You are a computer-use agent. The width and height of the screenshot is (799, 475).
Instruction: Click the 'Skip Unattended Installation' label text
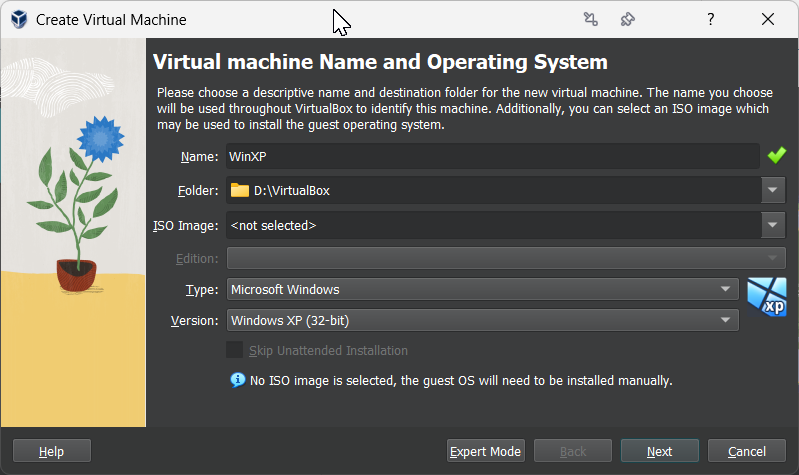click(x=328, y=351)
